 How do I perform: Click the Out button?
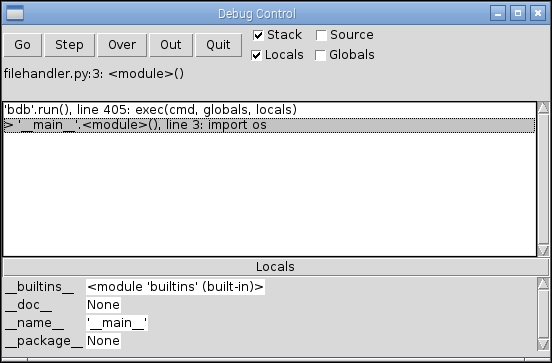pos(171,45)
